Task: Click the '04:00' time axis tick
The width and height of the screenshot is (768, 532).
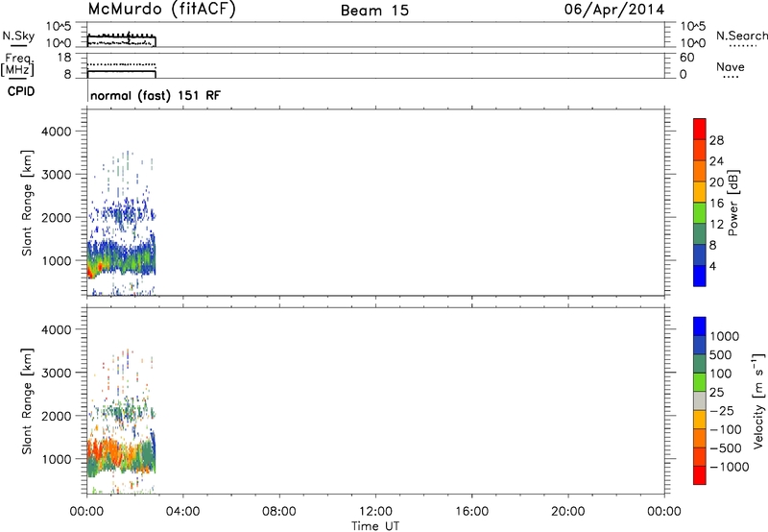Action: click(x=183, y=512)
